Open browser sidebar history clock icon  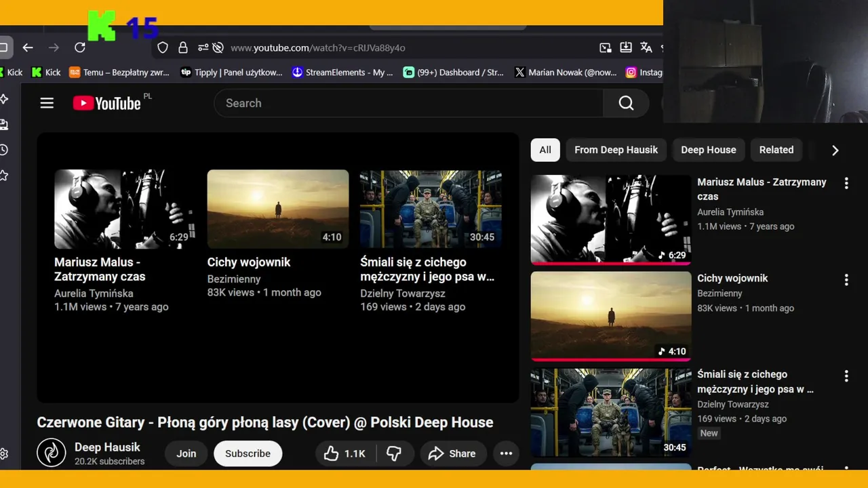(3, 150)
